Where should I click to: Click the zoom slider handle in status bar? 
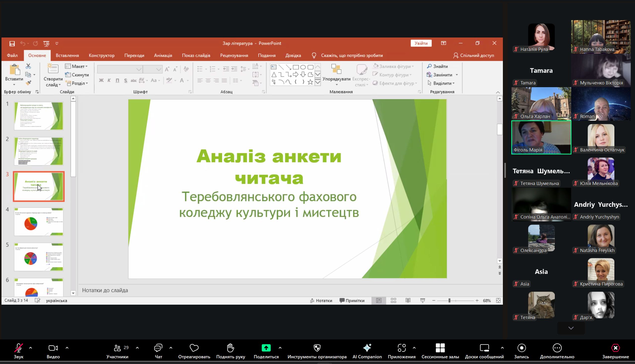[449, 300]
